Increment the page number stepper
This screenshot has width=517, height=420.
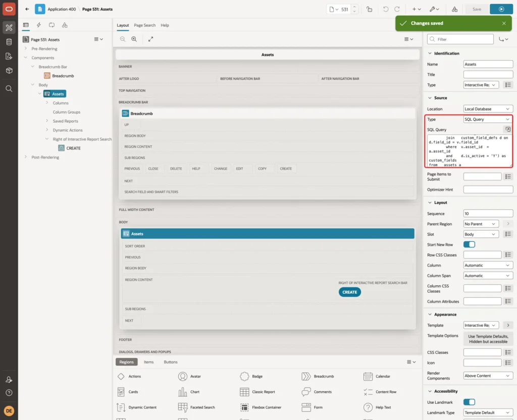point(354,7)
